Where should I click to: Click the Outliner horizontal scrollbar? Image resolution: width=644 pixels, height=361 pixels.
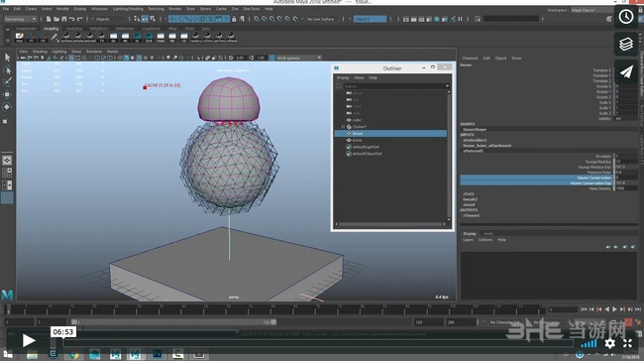coord(390,224)
